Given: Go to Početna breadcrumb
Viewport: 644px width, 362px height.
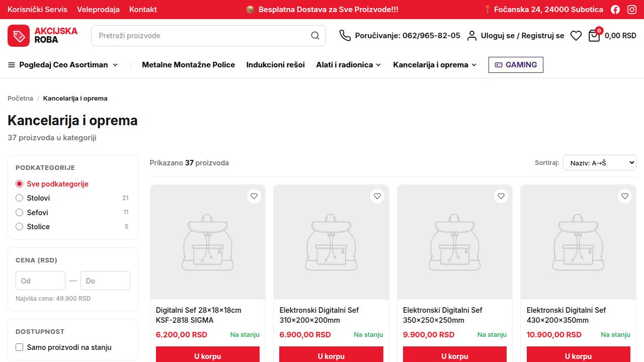Looking at the screenshot, I should (20, 99).
